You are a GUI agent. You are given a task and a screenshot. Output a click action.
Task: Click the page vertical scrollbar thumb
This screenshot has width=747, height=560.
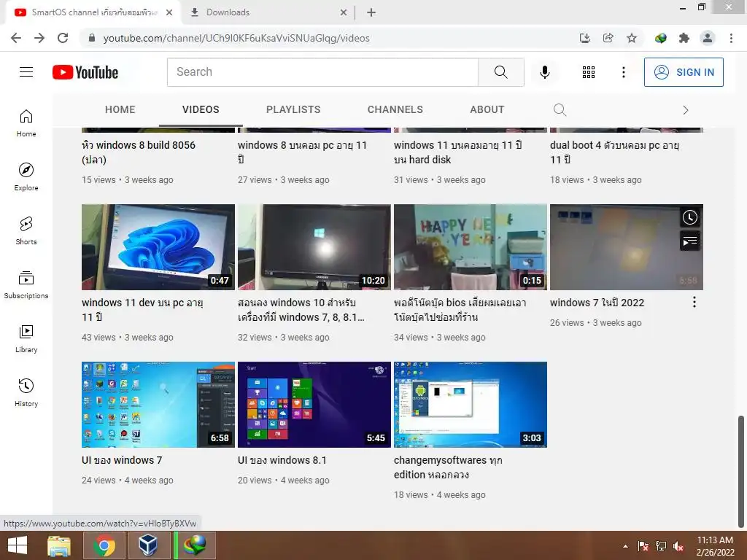[741, 472]
